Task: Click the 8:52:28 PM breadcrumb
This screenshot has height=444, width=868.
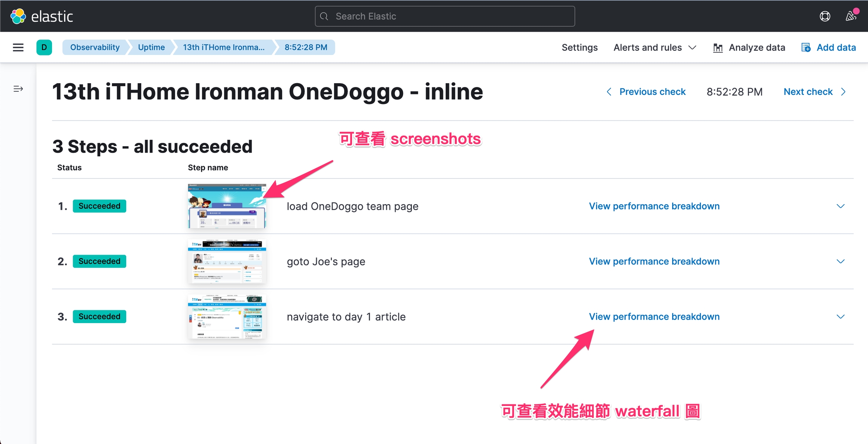Action: 306,47
